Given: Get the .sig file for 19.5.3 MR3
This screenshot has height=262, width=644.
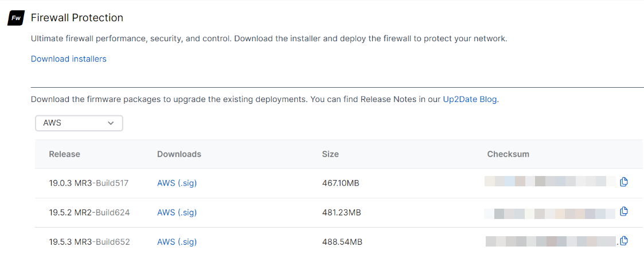Looking at the screenshot, I should (188, 242).
